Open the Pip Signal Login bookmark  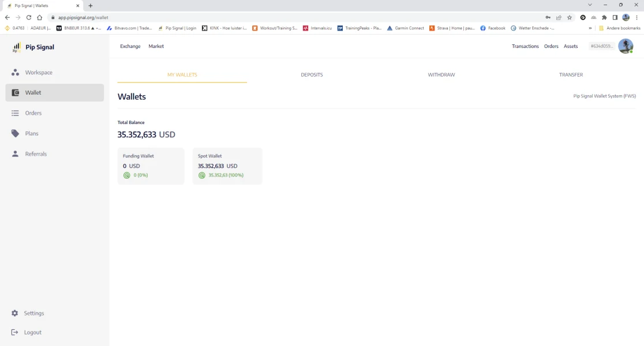point(177,28)
